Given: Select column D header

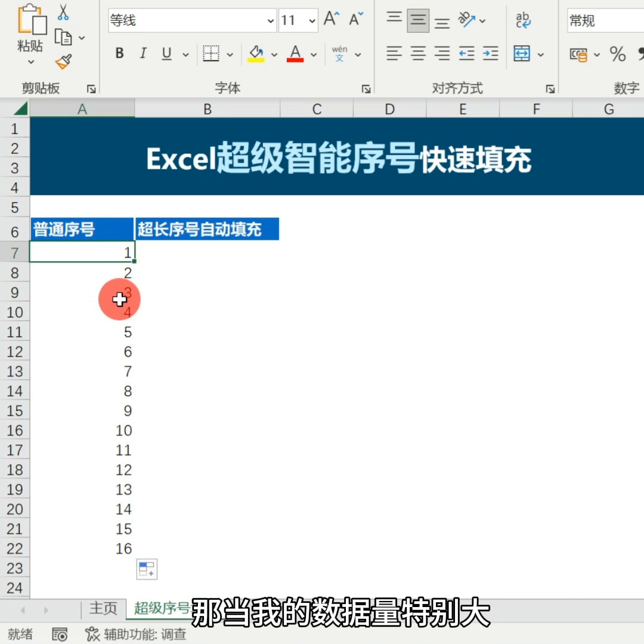Looking at the screenshot, I should [390, 109].
